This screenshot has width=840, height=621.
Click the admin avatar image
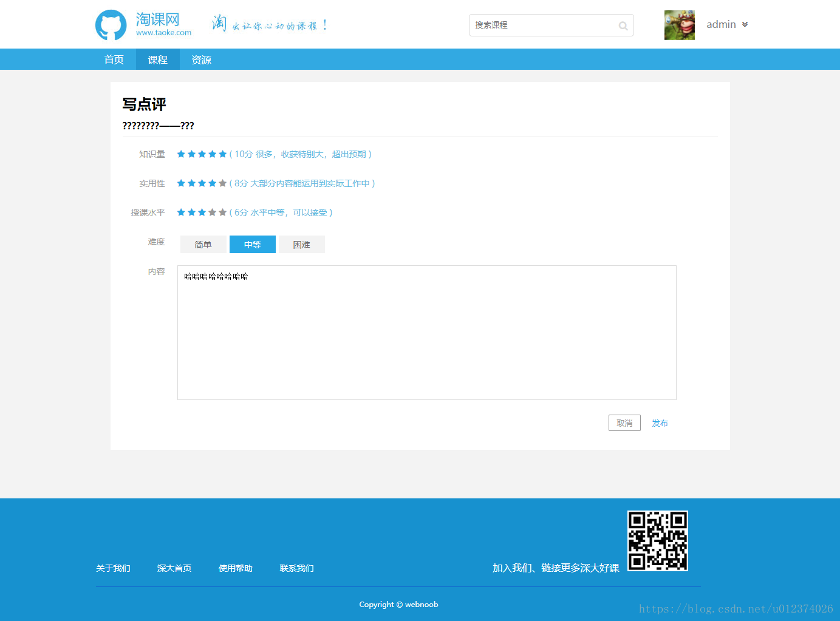(680, 25)
